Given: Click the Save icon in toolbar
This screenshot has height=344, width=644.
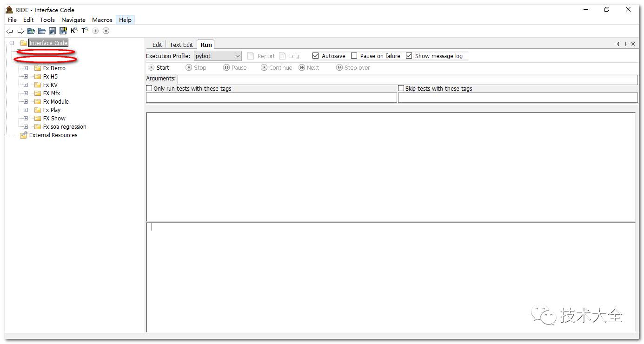Looking at the screenshot, I should (53, 31).
